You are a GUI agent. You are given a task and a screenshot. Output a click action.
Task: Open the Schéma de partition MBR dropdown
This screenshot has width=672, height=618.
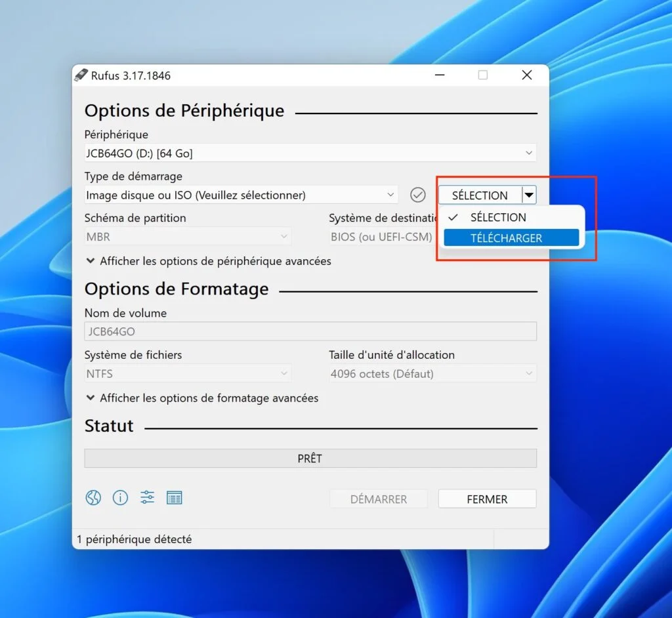[188, 237]
